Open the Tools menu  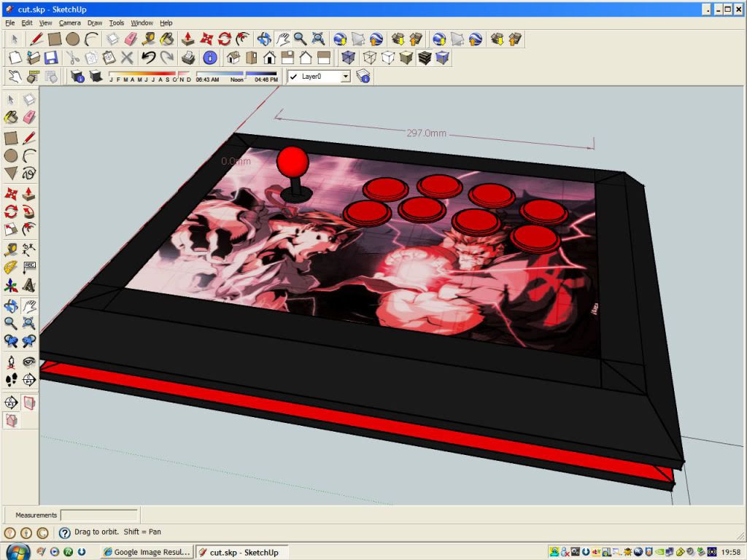[x=116, y=23]
